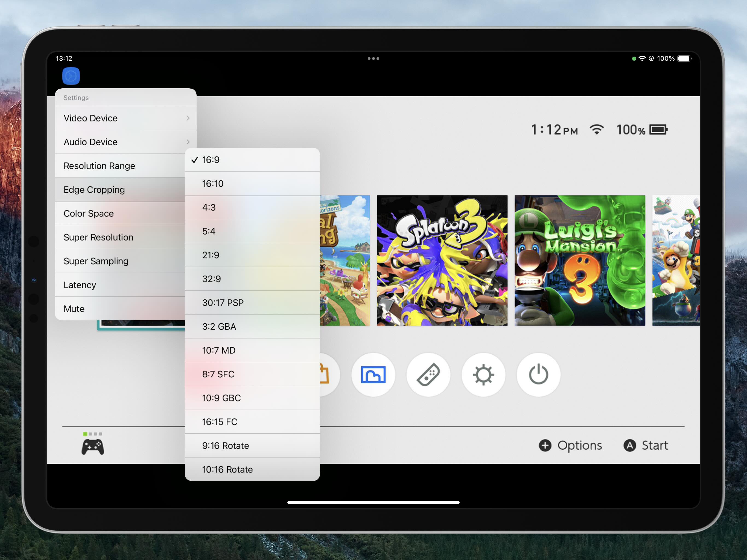Click the partially hidden shop bag icon

tap(329, 375)
